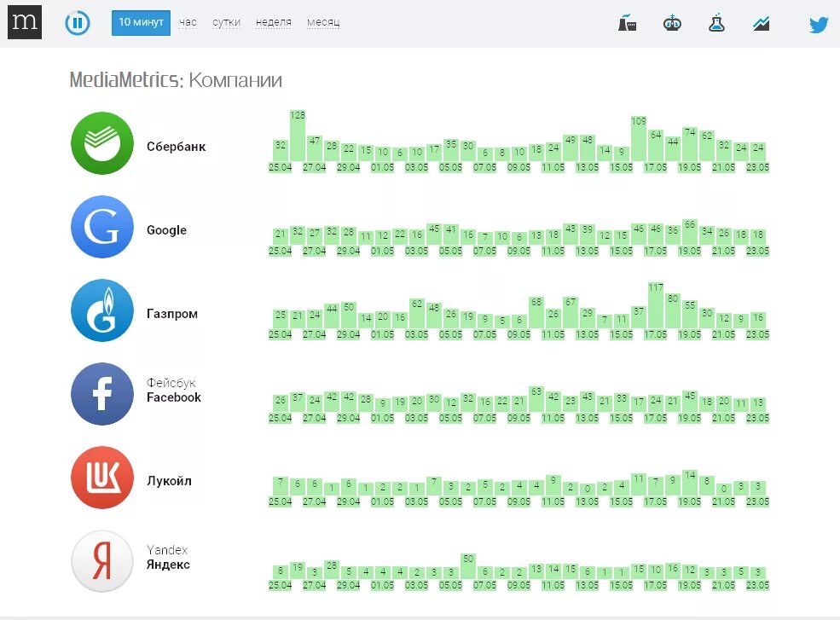Image resolution: width=840 pixels, height=620 pixels.
Task: Open the Facebook company name link
Action: [x=174, y=397]
